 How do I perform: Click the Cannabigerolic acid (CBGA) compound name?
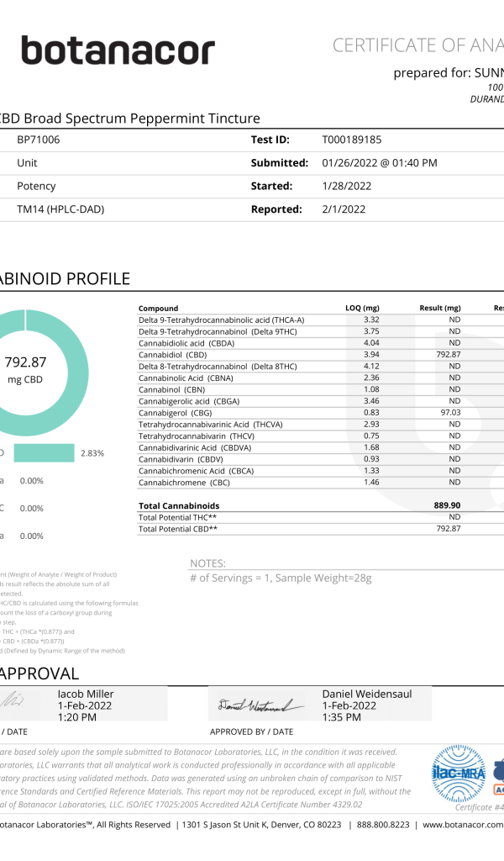click(189, 401)
